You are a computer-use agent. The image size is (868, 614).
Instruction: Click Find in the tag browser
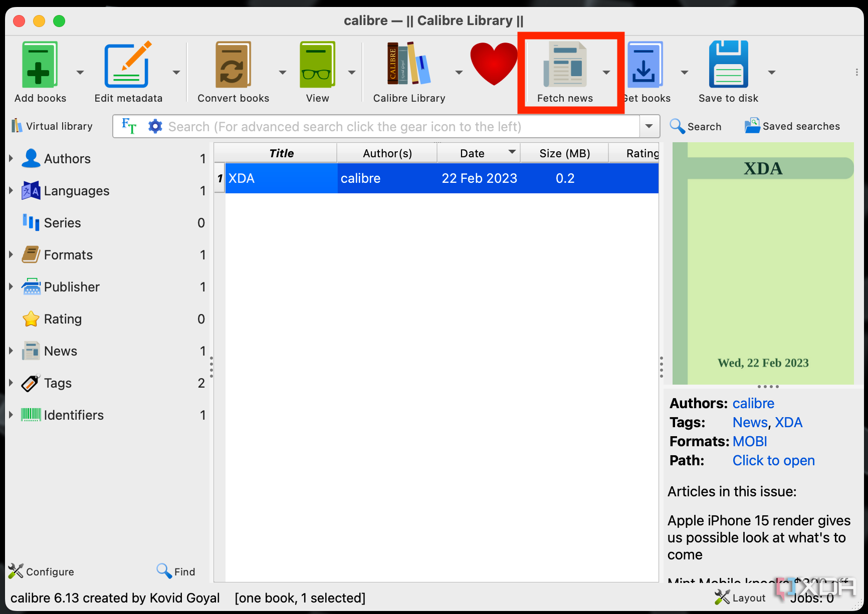pyautogui.click(x=175, y=571)
